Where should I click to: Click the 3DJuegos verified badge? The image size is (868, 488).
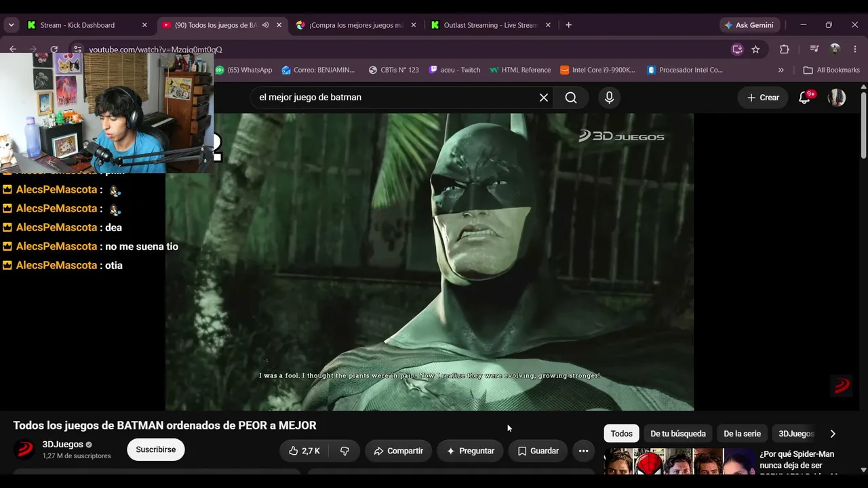[x=89, y=445]
